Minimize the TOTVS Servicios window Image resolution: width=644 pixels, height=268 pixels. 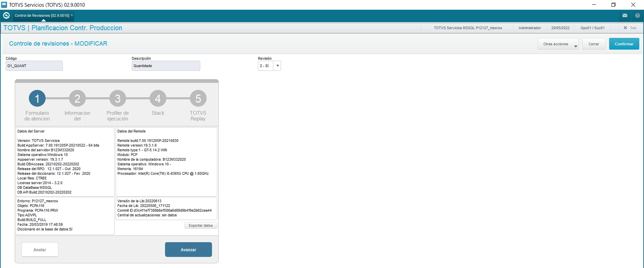594,5
